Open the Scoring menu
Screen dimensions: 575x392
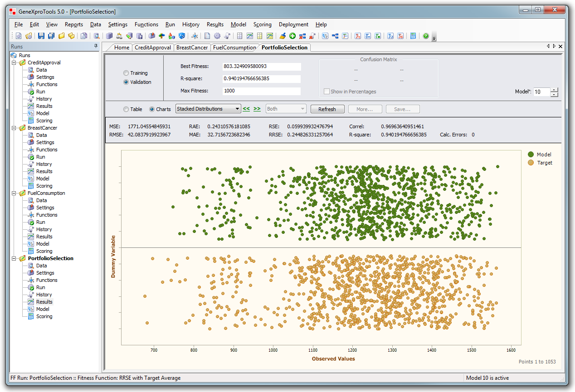coord(262,24)
